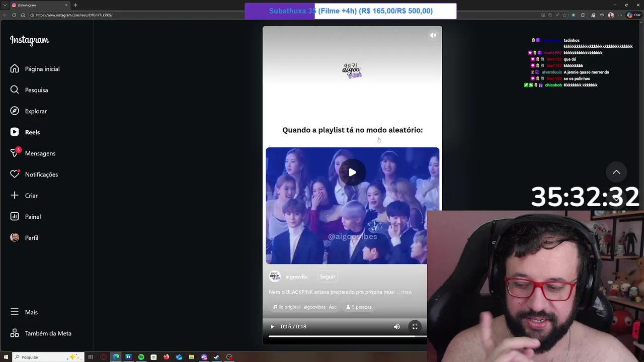This screenshot has width=644, height=362.
Task: Open Mensagens in sidebar
Action: click(33, 153)
